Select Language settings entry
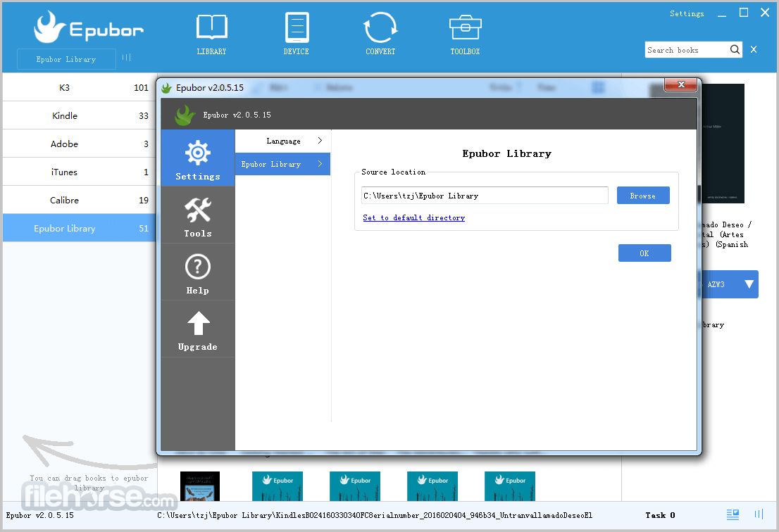 [282, 141]
